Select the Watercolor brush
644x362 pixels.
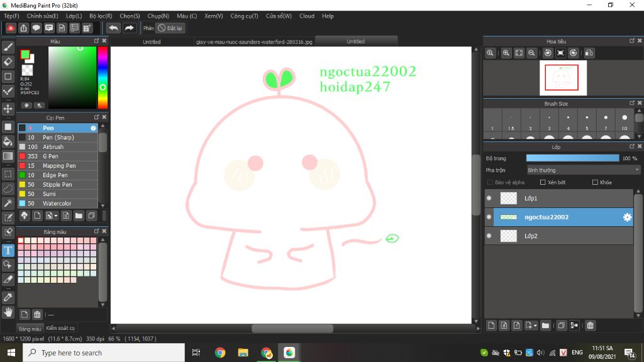pos(57,204)
